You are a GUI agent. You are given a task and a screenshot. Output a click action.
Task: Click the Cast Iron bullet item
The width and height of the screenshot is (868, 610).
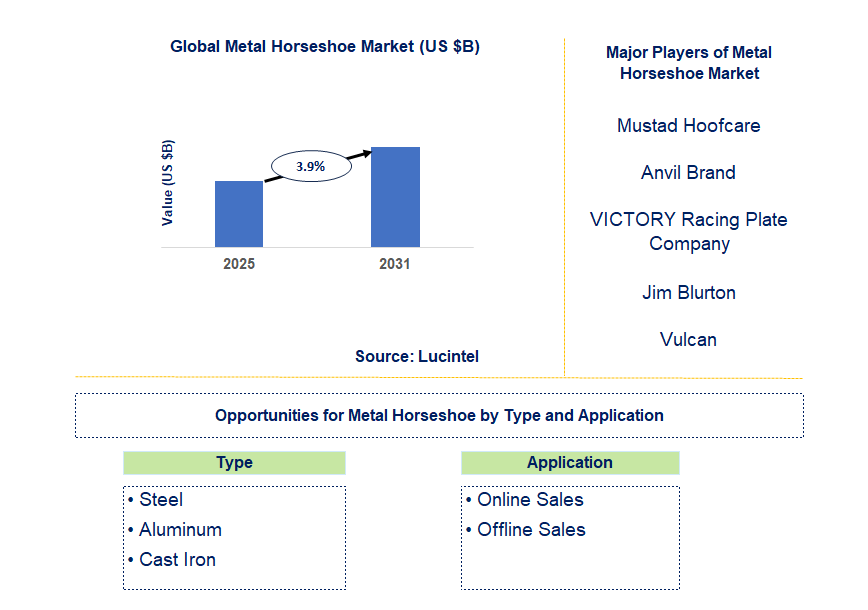[x=176, y=560]
